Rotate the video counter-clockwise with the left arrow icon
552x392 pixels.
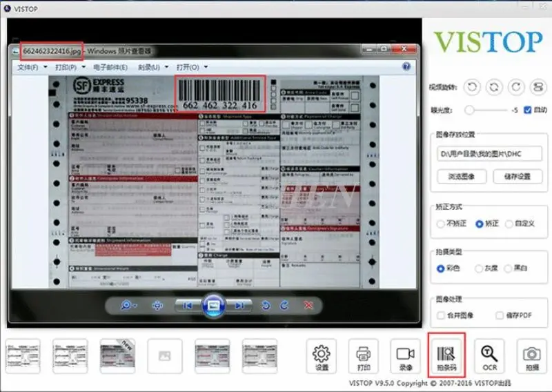click(x=472, y=87)
